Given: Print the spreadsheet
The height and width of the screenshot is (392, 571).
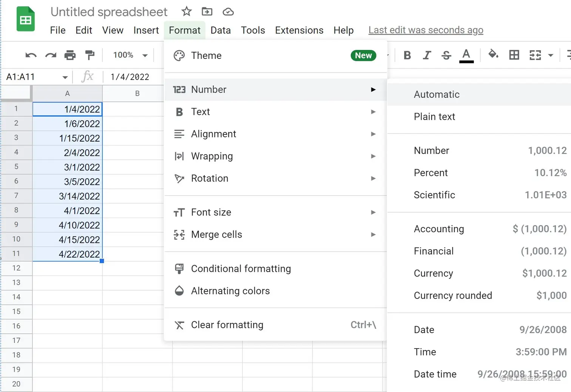Looking at the screenshot, I should pyautogui.click(x=70, y=55).
